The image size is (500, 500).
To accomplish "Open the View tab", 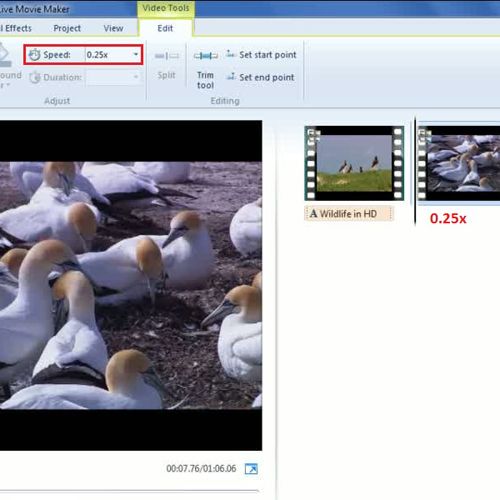I will 113,28.
